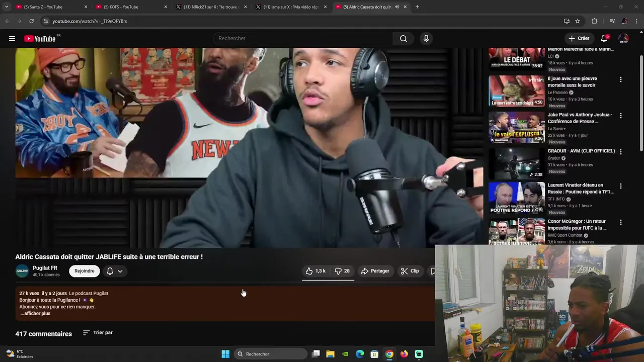644x362 pixels.
Task: Open the YouTube guide hamburger menu
Action: point(12,39)
